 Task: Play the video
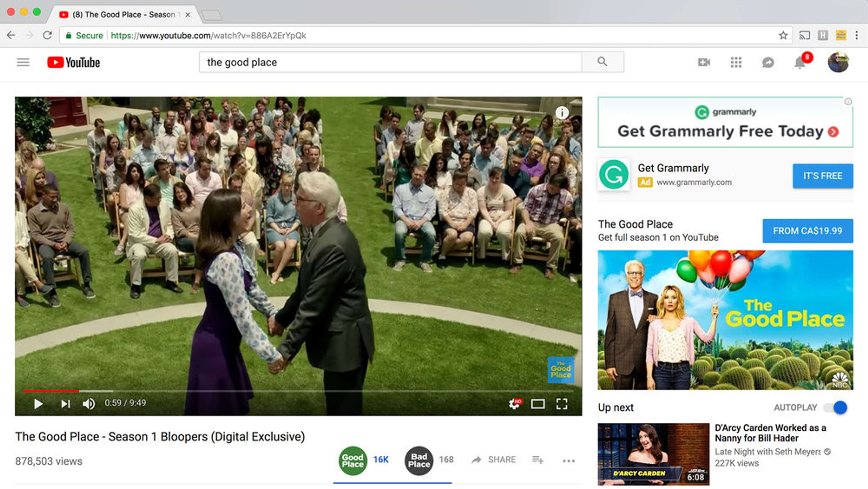coord(38,403)
